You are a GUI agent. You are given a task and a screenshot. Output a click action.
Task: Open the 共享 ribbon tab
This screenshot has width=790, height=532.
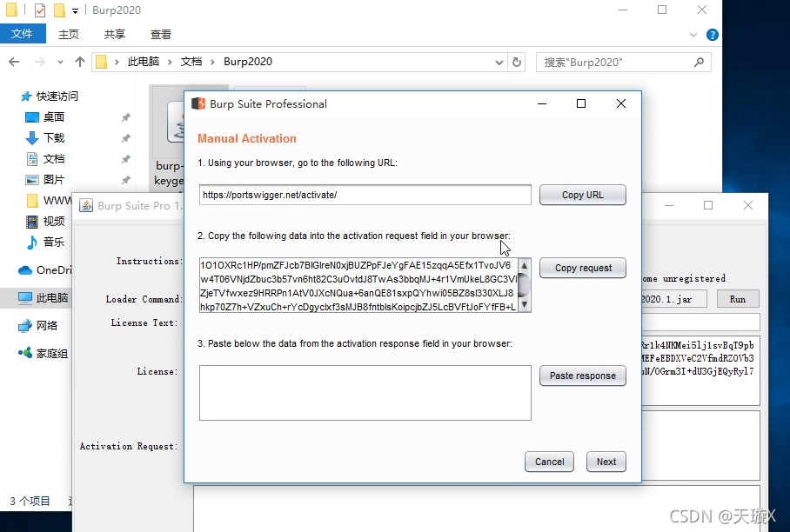pyautogui.click(x=115, y=34)
